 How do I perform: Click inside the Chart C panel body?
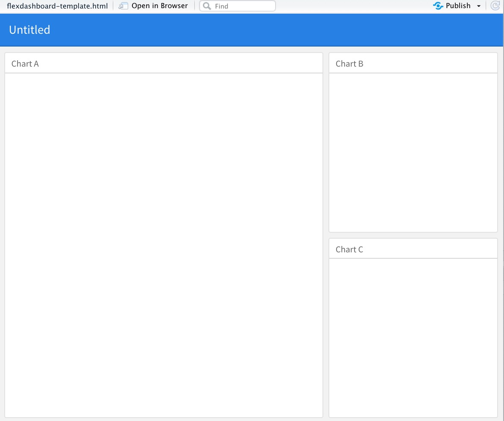[x=413, y=337]
